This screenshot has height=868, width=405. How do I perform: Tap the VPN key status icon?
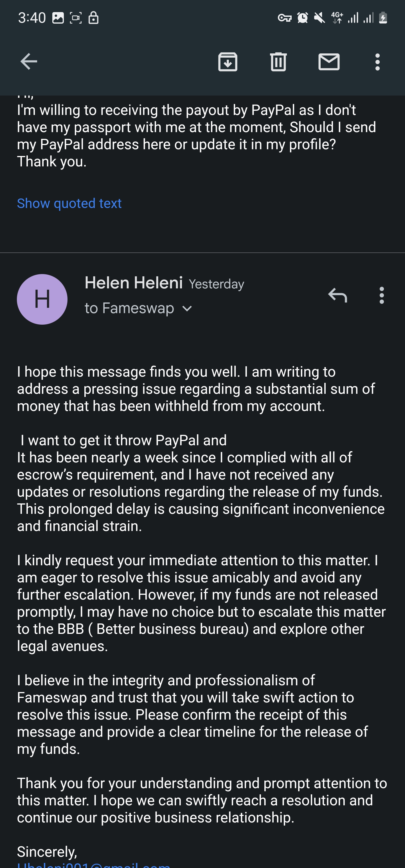pyautogui.click(x=285, y=18)
